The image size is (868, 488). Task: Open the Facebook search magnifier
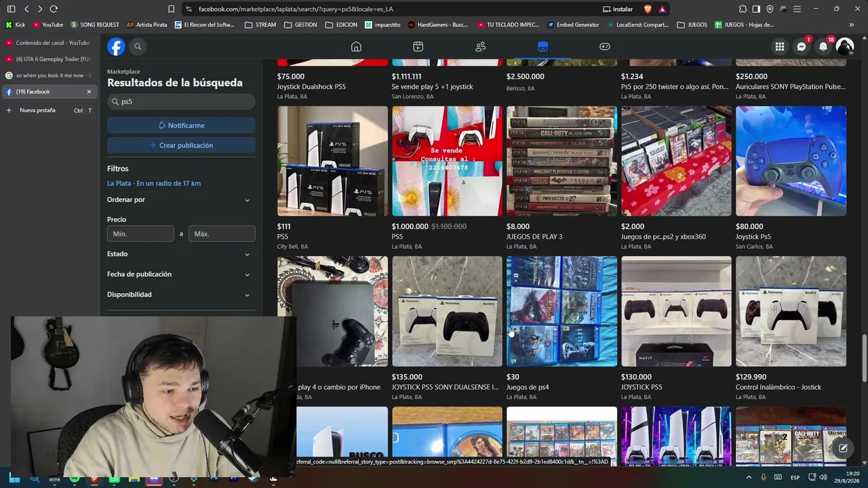[x=138, y=47]
